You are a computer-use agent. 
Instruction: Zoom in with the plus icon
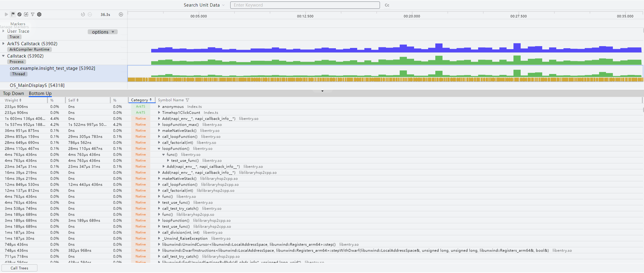[x=121, y=14]
